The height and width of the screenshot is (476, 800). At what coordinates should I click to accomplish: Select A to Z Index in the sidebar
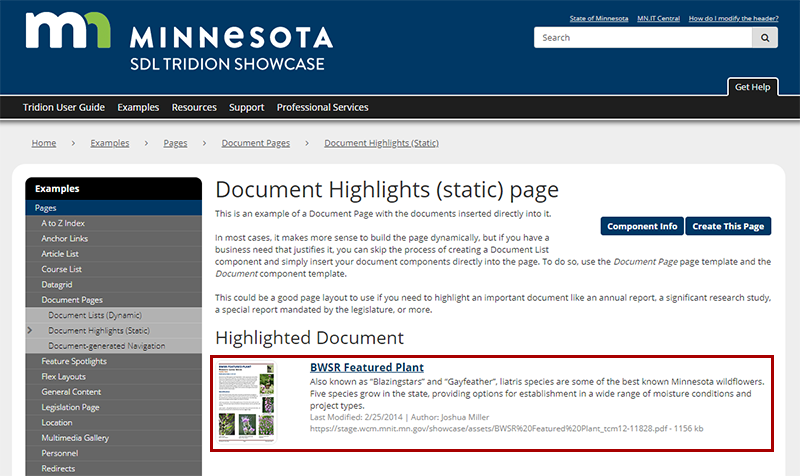(63, 223)
